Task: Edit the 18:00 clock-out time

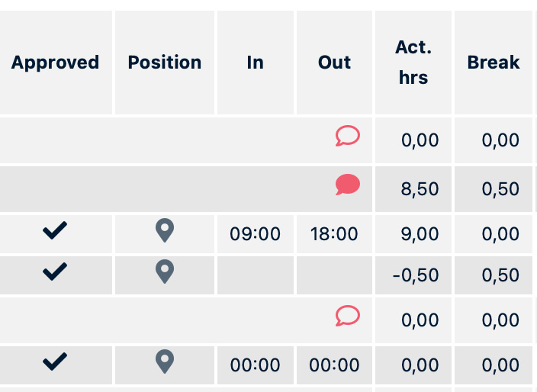Action: point(334,234)
